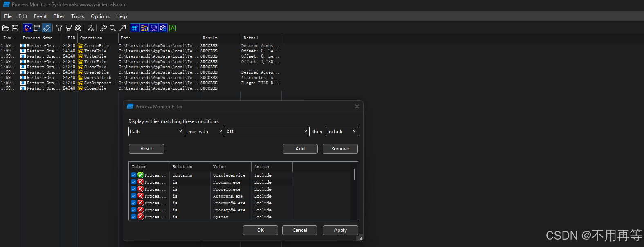Click the Highlight marker icon
The width and height of the screenshot is (644, 247).
click(x=69, y=28)
